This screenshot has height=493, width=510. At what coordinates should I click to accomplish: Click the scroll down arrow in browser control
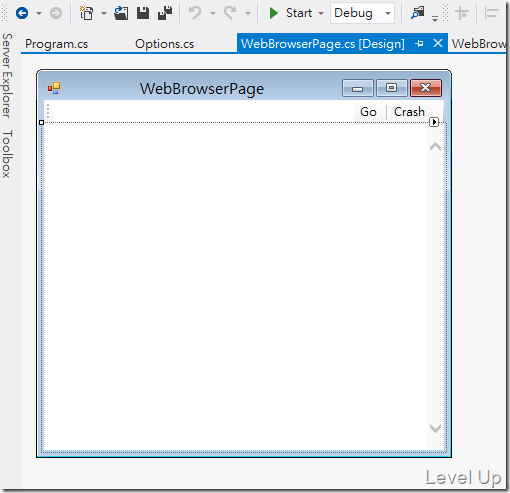435,428
